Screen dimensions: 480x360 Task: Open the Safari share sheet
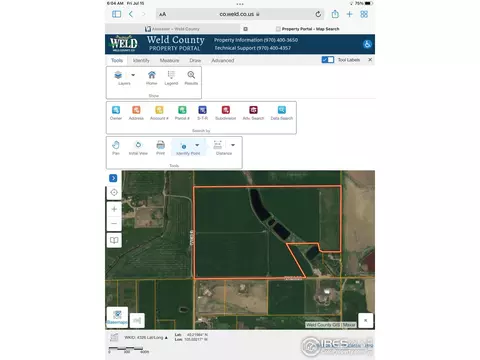pyautogui.click(x=335, y=14)
